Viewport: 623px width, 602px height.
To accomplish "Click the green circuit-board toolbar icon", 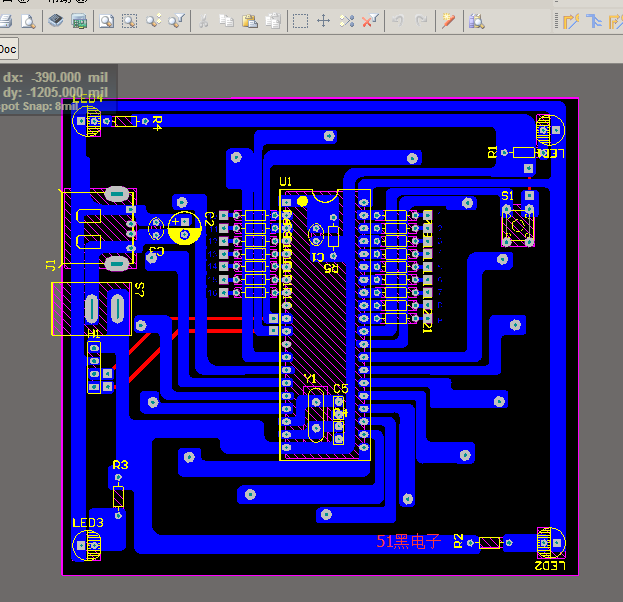I will point(79,21).
